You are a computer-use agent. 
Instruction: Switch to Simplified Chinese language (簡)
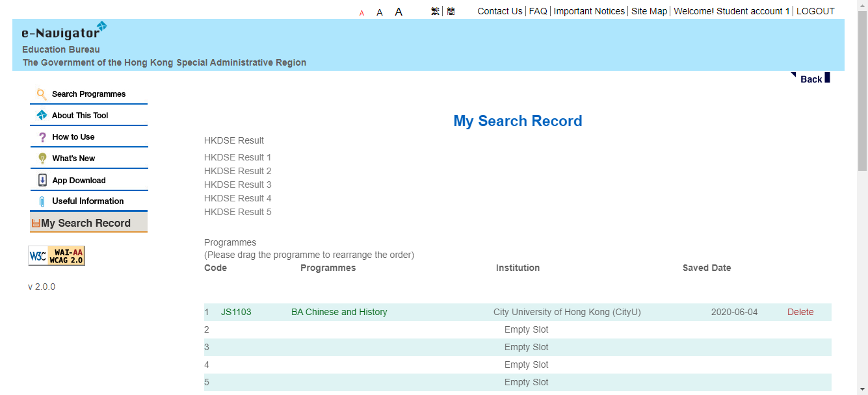click(x=451, y=11)
